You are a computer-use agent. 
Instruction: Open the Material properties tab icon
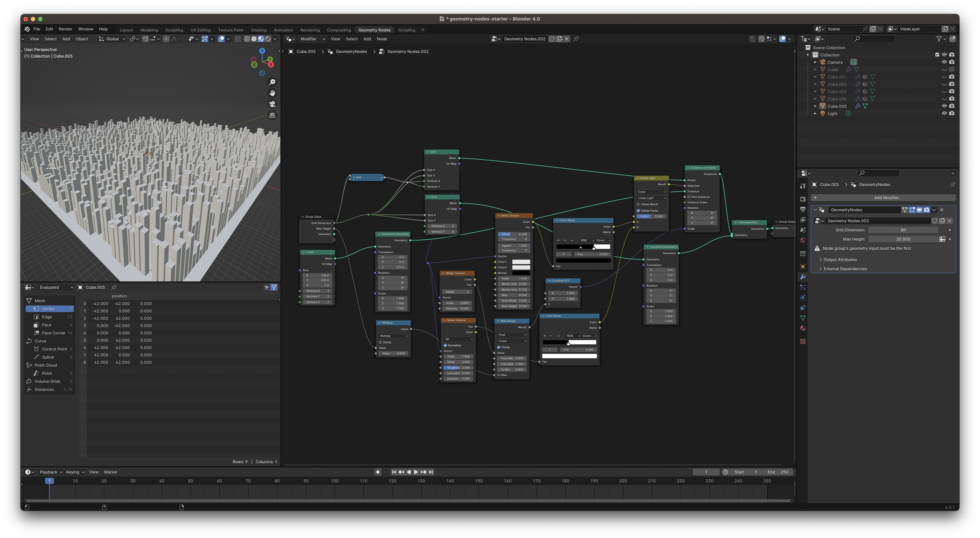tap(803, 328)
